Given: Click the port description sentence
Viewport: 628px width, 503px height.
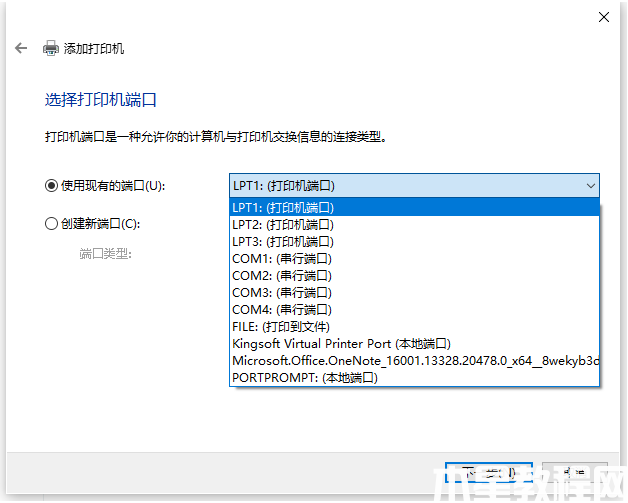Looking at the screenshot, I should click(216, 137).
